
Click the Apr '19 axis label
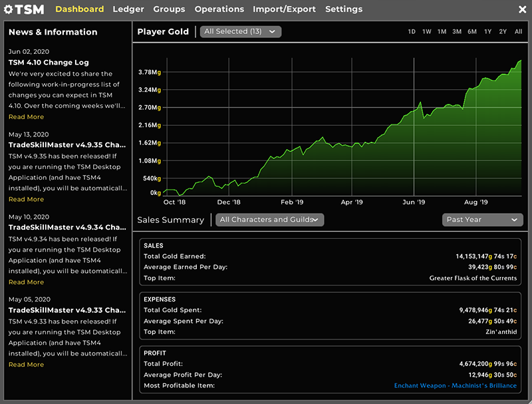pos(352,202)
